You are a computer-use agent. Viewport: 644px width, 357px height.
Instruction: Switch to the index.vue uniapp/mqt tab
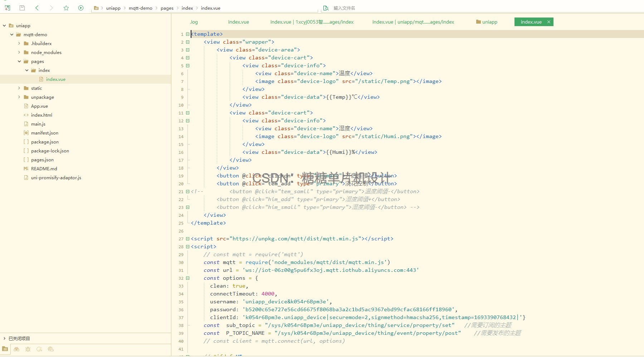coord(413,22)
